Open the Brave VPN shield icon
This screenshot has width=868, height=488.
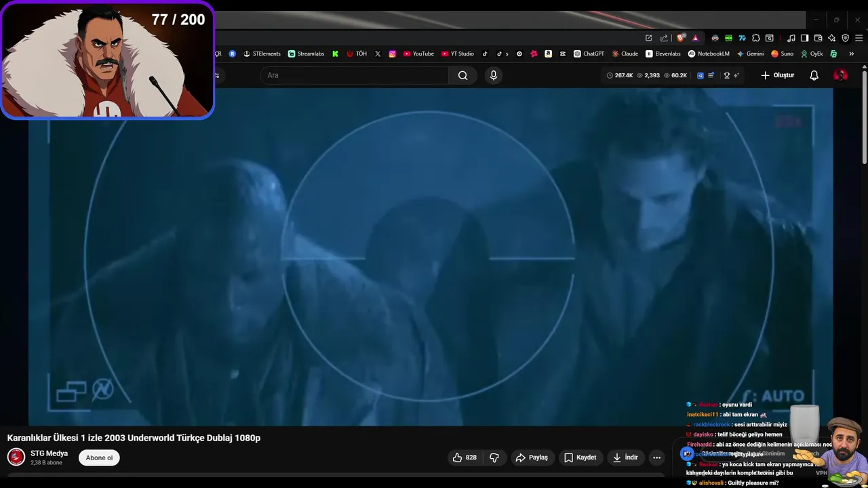coord(845,38)
